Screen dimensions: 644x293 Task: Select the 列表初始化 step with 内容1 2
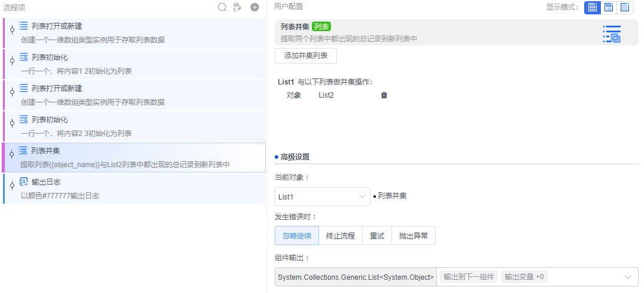coord(134,64)
